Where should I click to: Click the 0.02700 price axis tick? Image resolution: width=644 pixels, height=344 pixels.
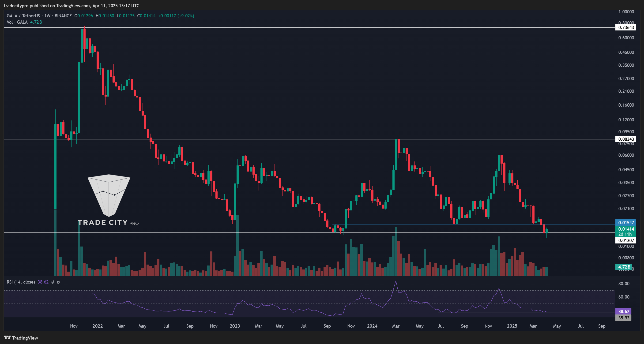626,196
